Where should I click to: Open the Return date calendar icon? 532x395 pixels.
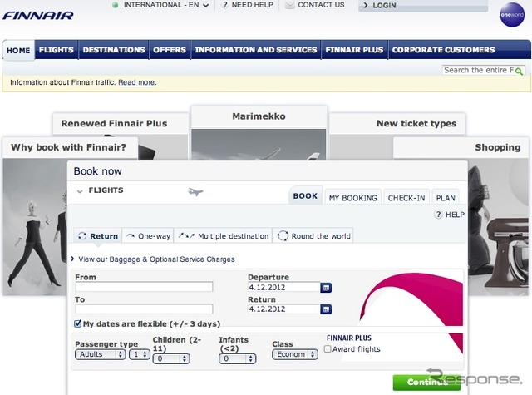pyautogui.click(x=326, y=309)
